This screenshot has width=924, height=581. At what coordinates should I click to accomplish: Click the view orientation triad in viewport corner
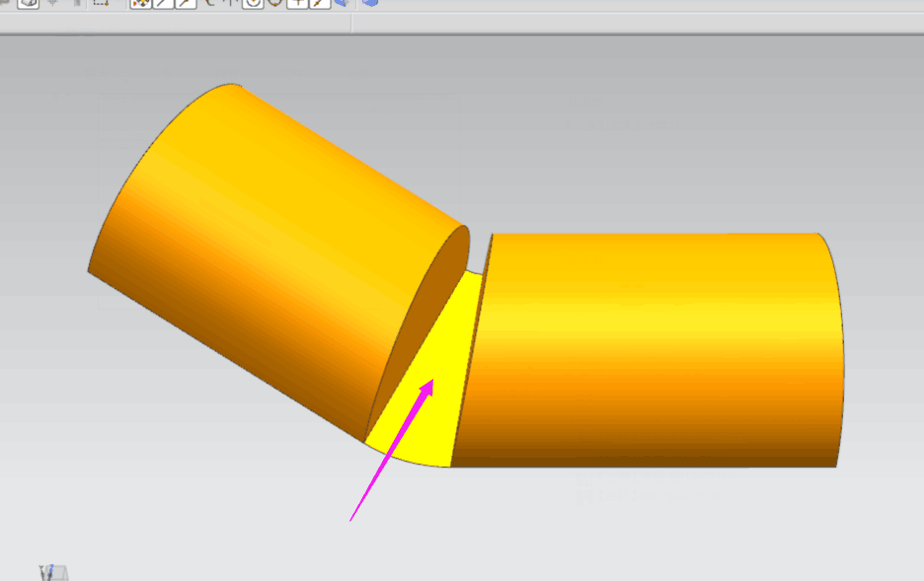click(x=53, y=572)
